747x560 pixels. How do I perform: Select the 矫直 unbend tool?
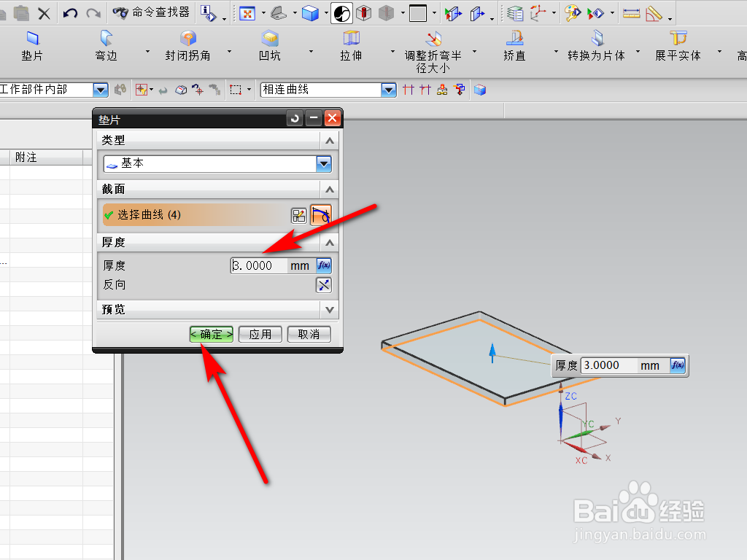pos(514,46)
